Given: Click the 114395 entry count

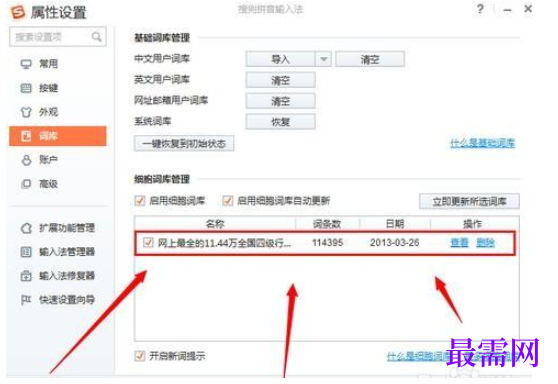Looking at the screenshot, I should 327,243.
